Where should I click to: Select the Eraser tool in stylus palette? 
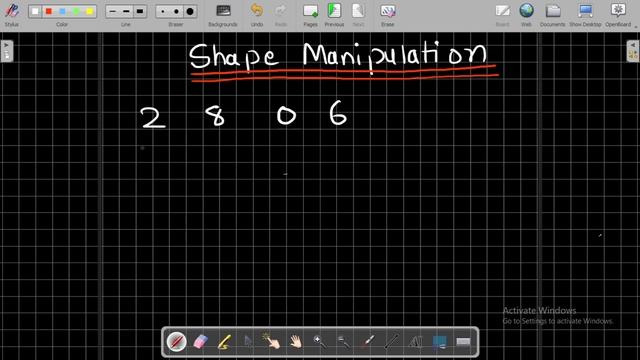(200, 342)
